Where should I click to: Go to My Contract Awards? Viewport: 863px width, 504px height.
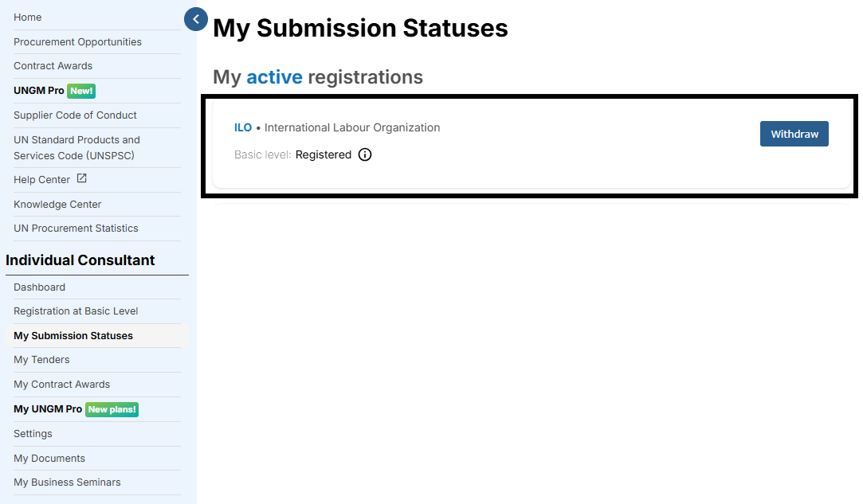pyautogui.click(x=61, y=385)
